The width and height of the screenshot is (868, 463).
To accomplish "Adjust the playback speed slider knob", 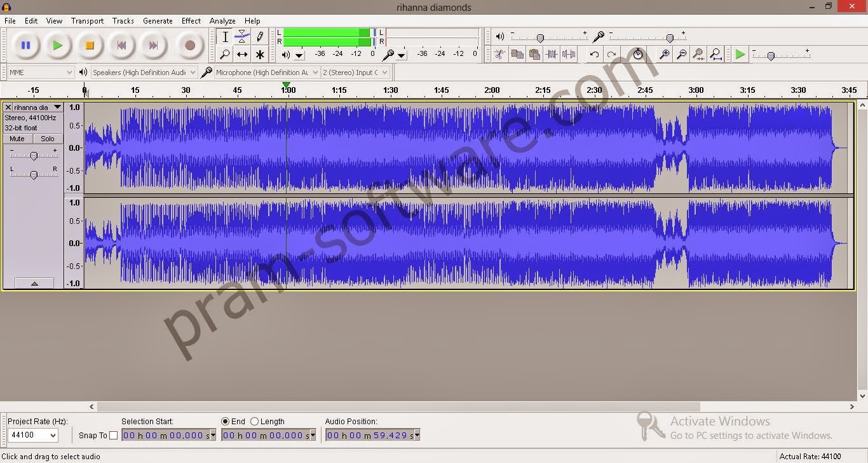I will coord(771,56).
